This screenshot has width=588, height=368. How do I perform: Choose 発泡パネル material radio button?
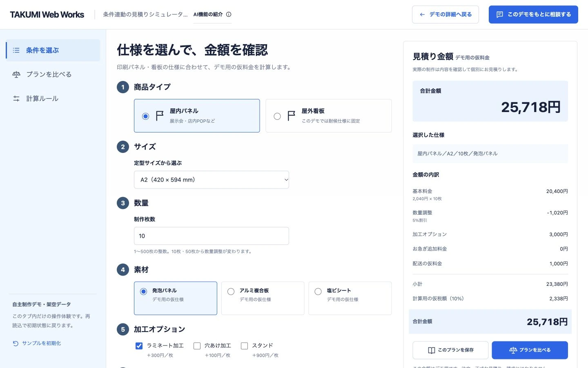click(144, 292)
